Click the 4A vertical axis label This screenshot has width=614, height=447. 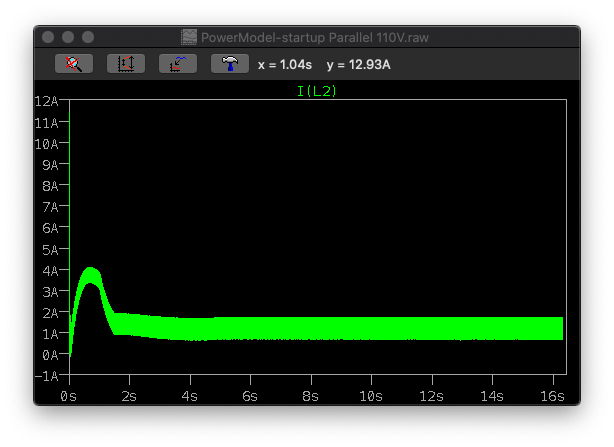(50, 271)
